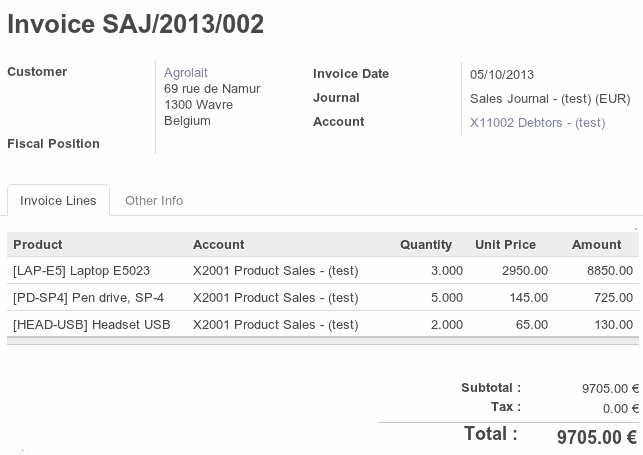Screen dimensions: 643x455
Task: Click the 130.00 amount for Headset USB
Action: [614, 324]
